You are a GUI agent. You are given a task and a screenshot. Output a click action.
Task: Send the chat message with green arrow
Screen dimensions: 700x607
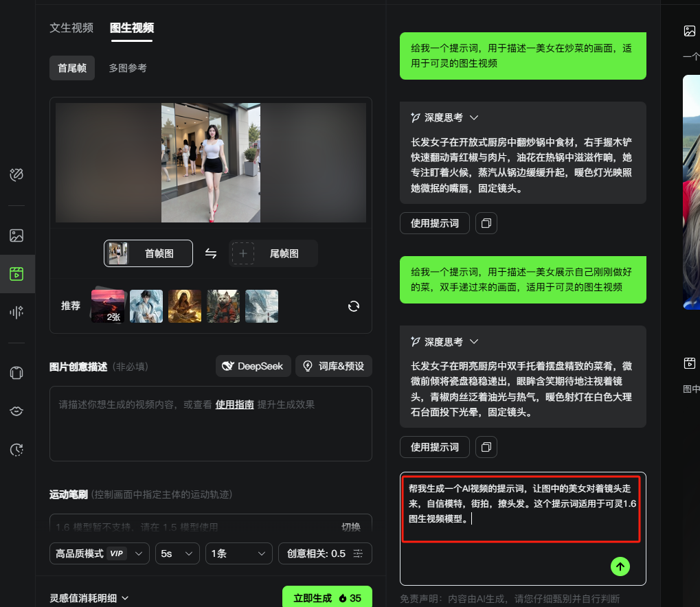(620, 566)
